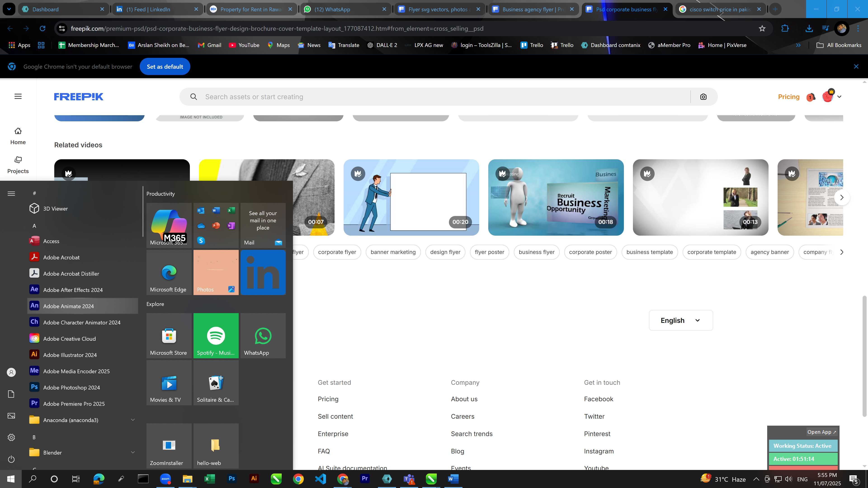Open Visual Studio Code from taskbar
The height and width of the screenshot is (488, 868).
point(321,479)
